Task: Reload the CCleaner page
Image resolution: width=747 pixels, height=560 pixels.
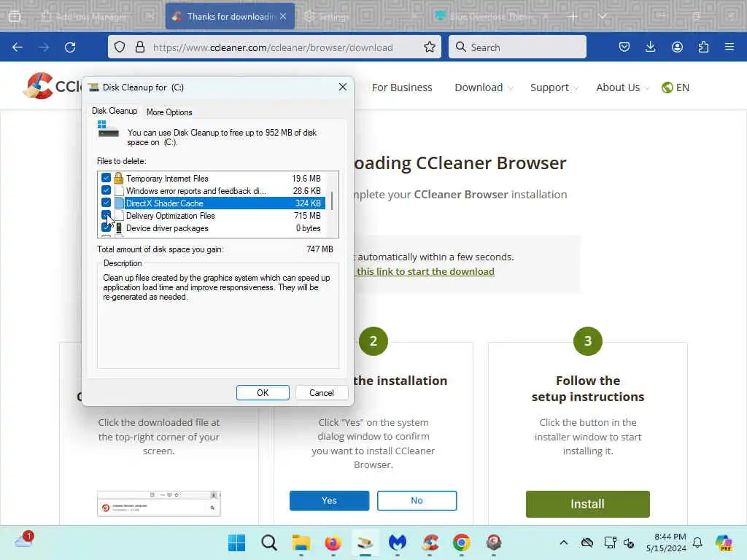Action: 70,47
